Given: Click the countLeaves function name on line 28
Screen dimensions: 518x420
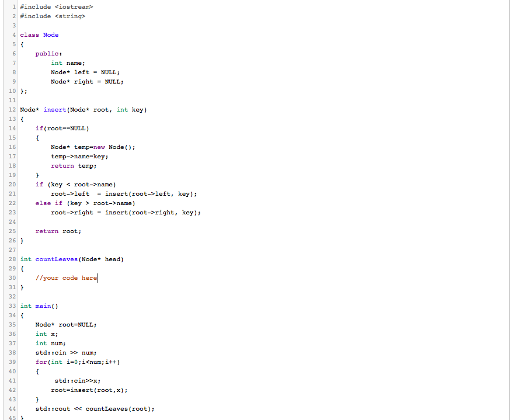Looking at the screenshot, I should (x=56, y=259).
